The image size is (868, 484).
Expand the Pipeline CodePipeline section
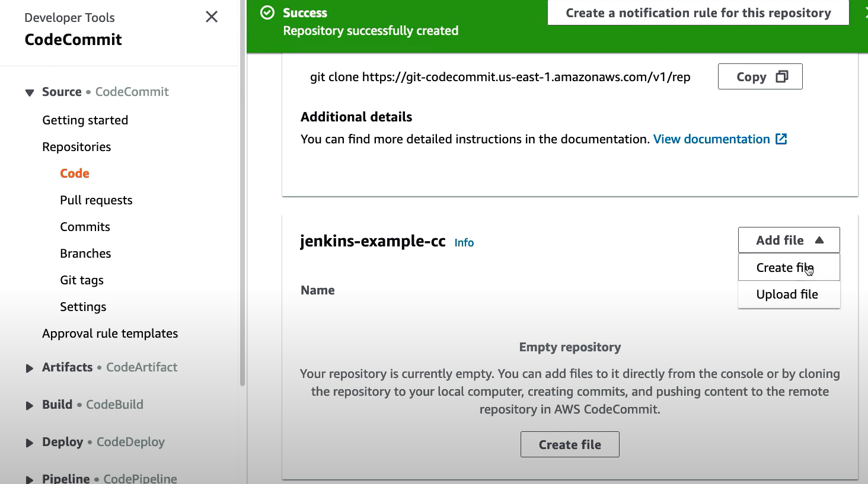(29, 479)
